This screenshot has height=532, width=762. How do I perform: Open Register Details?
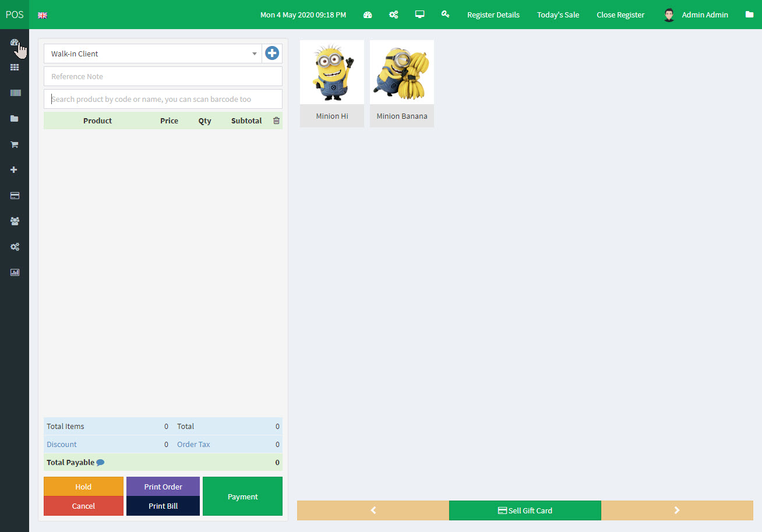point(493,15)
